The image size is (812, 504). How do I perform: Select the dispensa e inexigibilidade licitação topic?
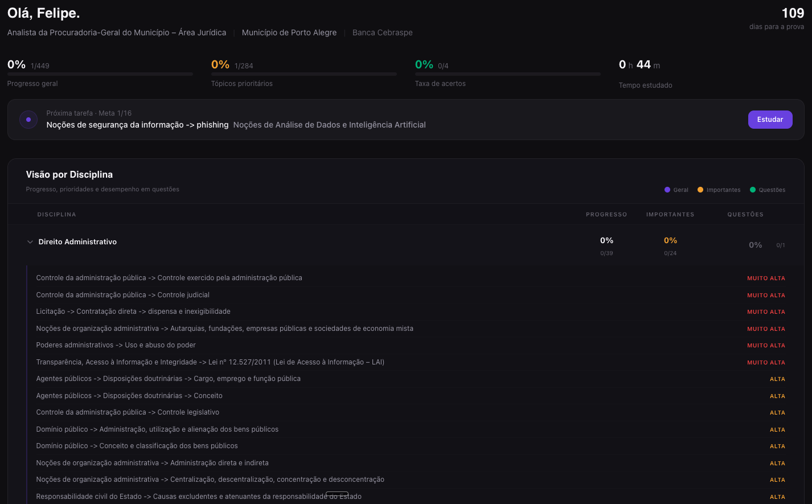pos(133,312)
